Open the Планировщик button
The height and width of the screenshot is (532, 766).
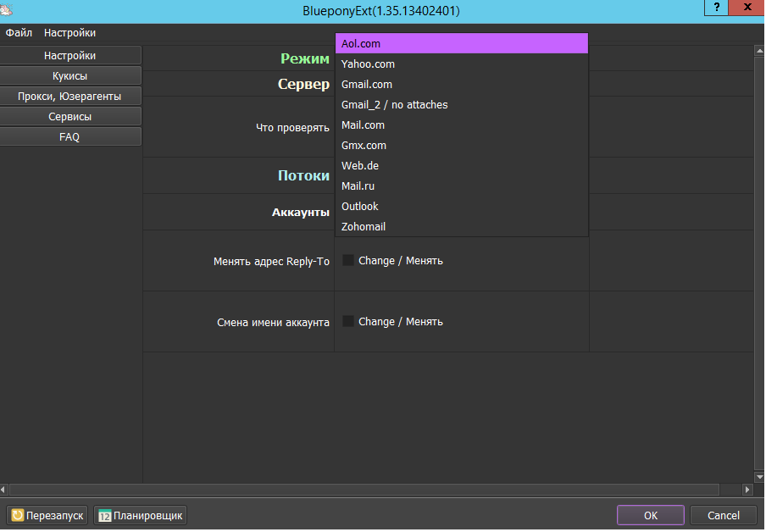coord(140,515)
